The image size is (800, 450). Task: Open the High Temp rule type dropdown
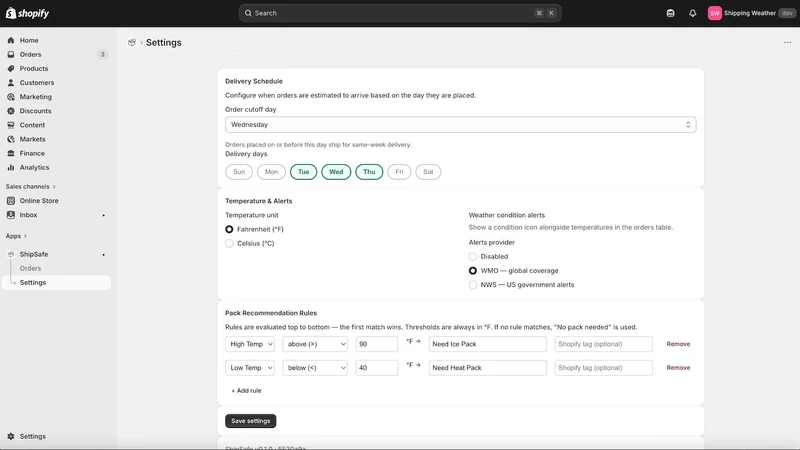(249, 344)
